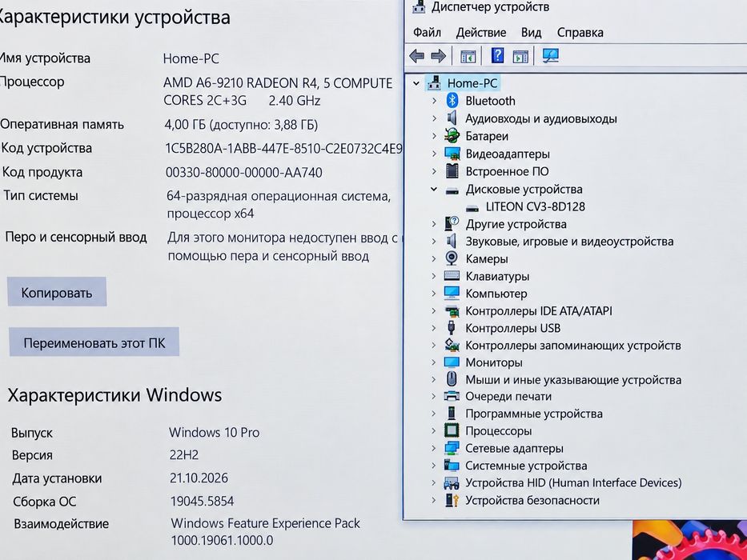Click the scan for hardware changes monitor icon

pyautogui.click(x=551, y=56)
